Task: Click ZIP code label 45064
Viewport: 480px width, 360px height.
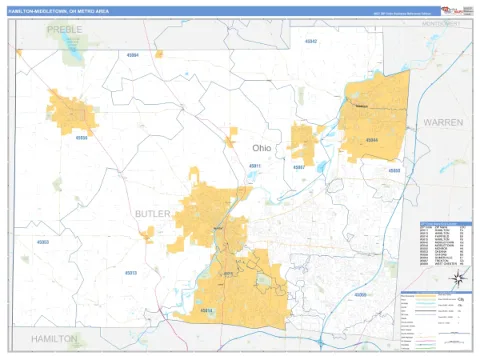Action: point(133,55)
